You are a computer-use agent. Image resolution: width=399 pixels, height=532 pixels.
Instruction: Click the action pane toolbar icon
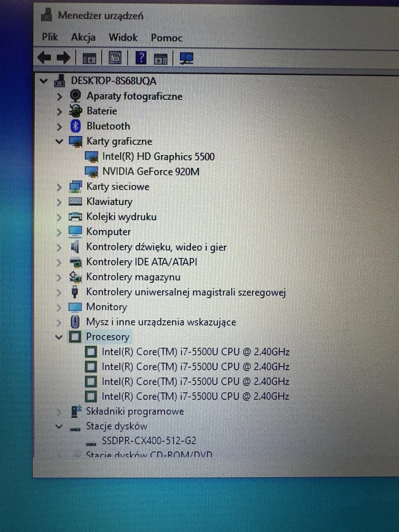pos(161,59)
